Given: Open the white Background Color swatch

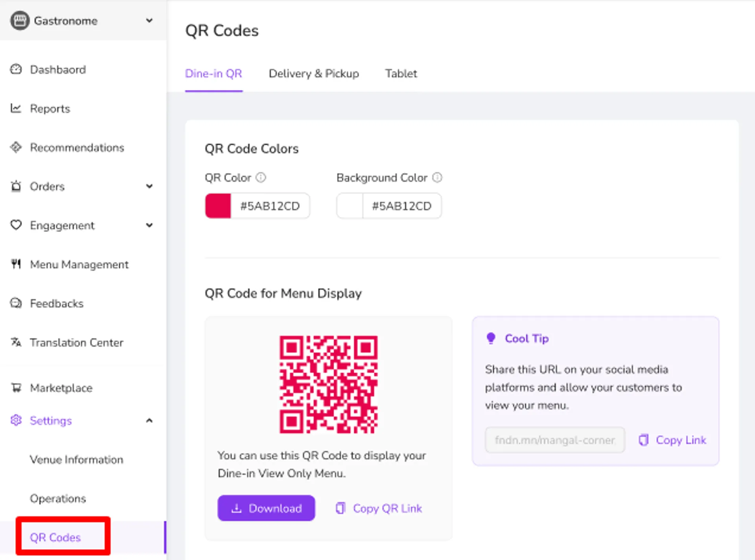Looking at the screenshot, I should (350, 206).
